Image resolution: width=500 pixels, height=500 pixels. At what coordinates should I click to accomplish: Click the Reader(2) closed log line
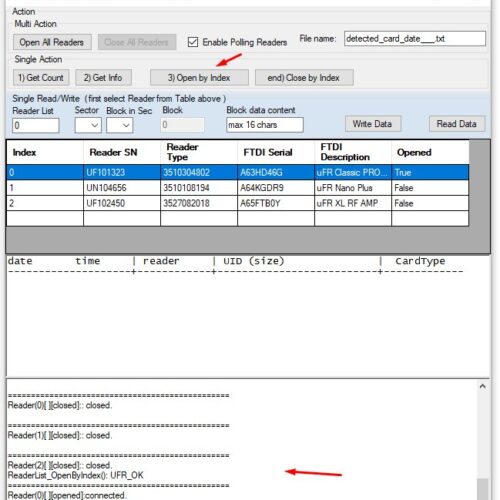(60, 465)
